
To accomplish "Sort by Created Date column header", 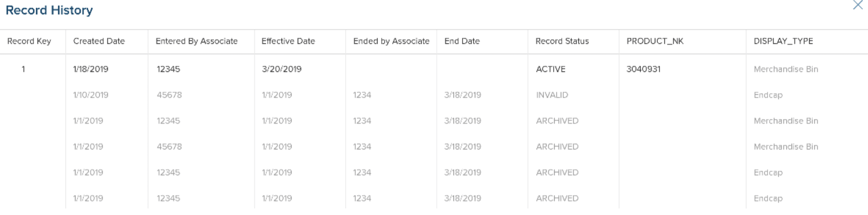I will (x=99, y=41).
